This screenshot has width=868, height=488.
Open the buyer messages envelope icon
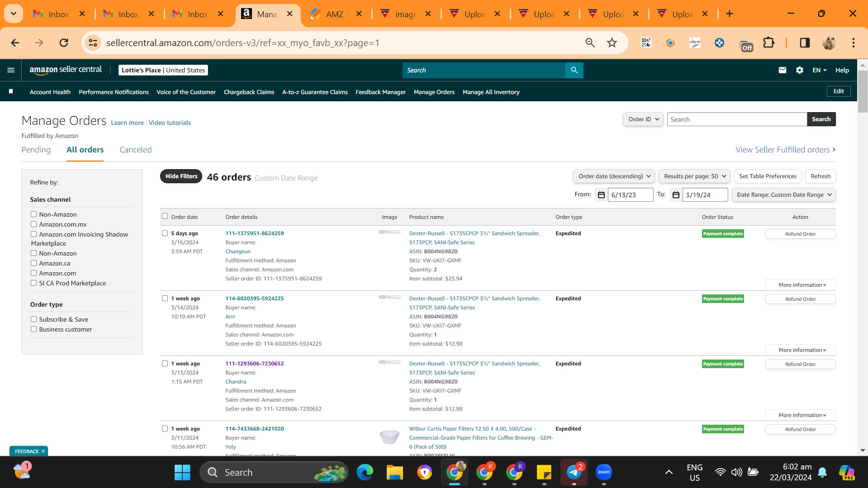tap(782, 70)
